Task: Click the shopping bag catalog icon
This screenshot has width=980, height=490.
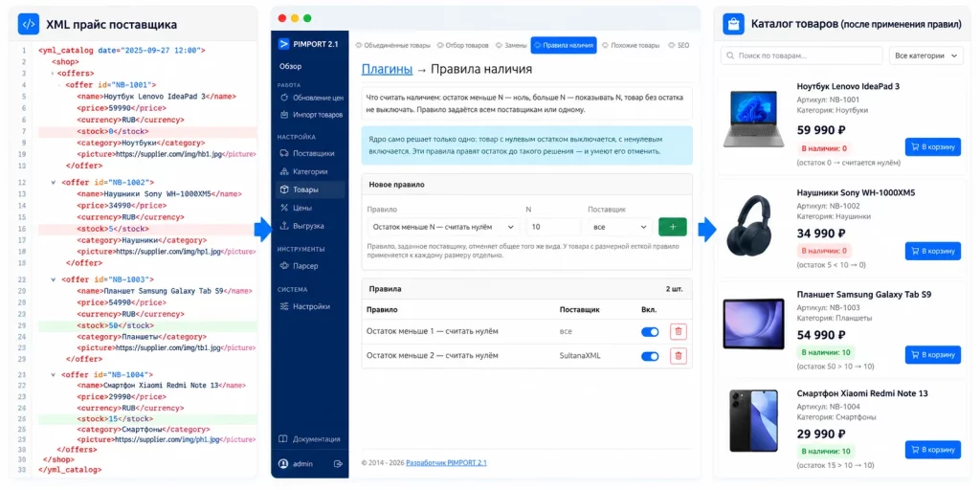Action: 734,24
